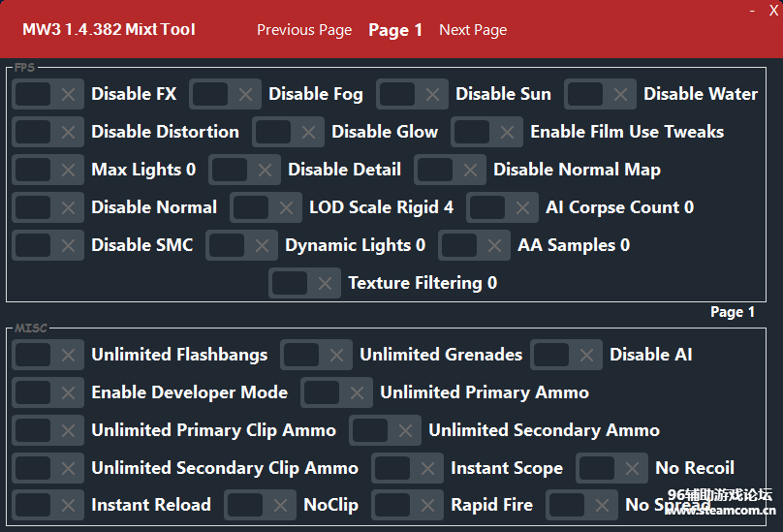
Task: Toggle Unlimited Flashbangs switch
Action: pos(48,355)
